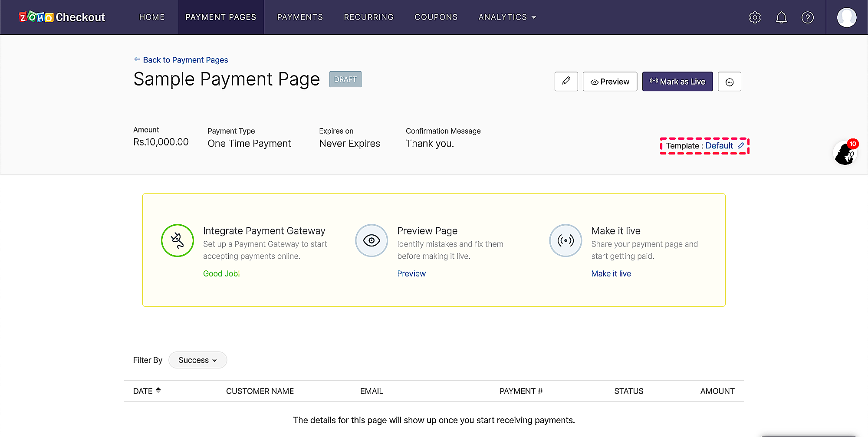The height and width of the screenshot is (437, 868).
Task: Click the Never Expires value
Action: [x=349, y=144]
